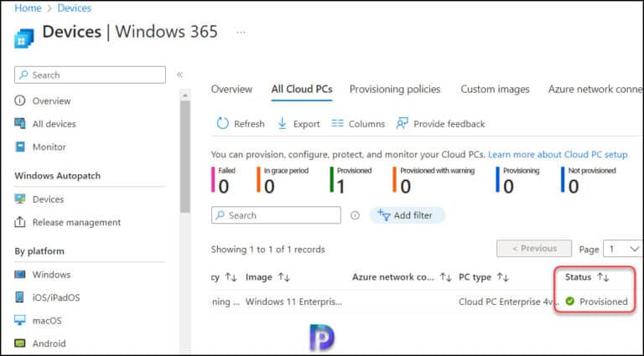
Task: Click the All devices icon
Action: [20, 123]
